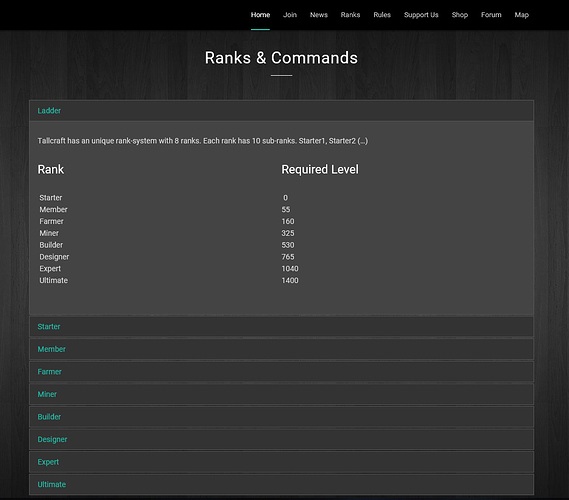Select Ranks in the top navigation
569x500 pixels.
[350, 15]
